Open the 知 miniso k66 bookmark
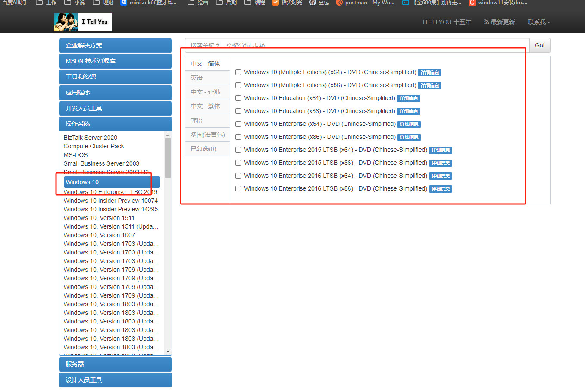585x392 pixels. [x=149, y=3]
